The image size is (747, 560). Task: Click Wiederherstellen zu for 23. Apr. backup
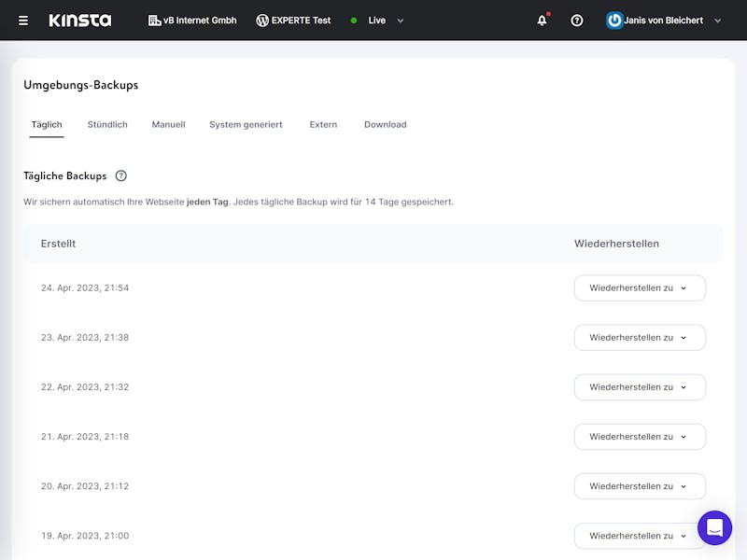[x=639, y=338]
